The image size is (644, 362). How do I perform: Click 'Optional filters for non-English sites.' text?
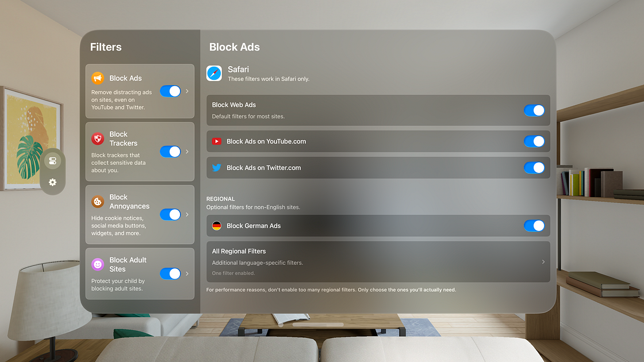tap(253, 207)
